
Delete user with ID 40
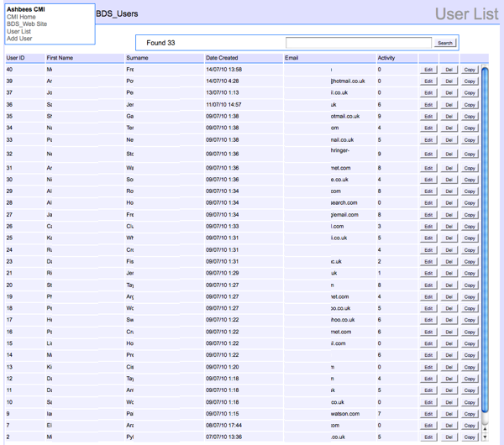(x=449, y=70)
